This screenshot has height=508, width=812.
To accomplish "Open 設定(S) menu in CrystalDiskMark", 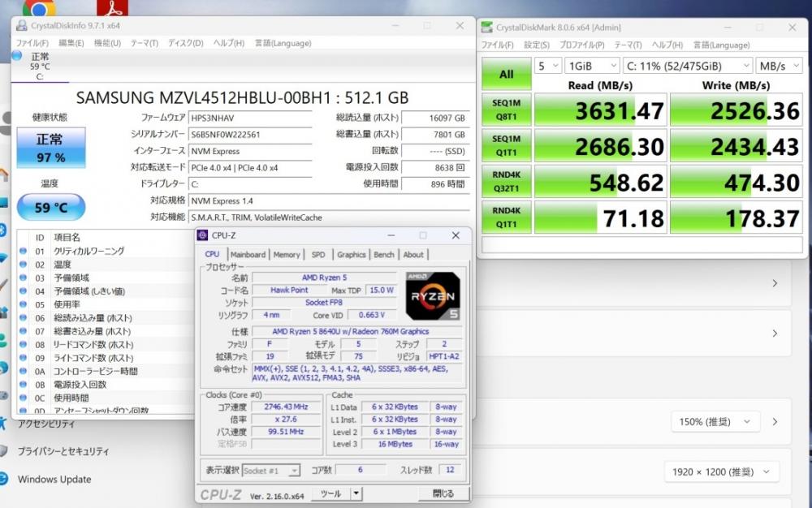I will coord(537,45).
